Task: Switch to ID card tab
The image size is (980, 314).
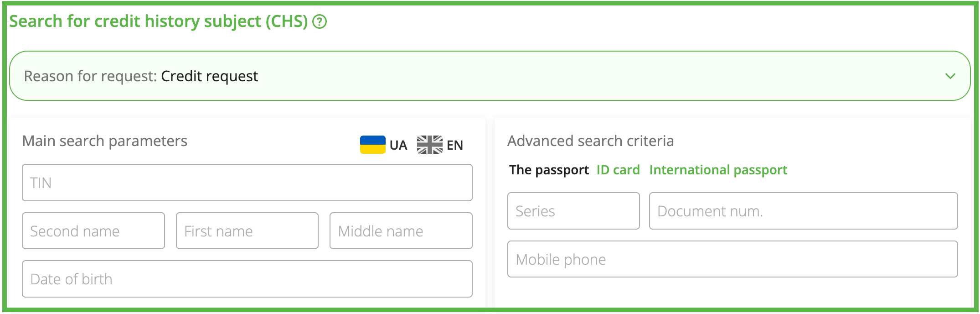Action: (x=618, y=170)
